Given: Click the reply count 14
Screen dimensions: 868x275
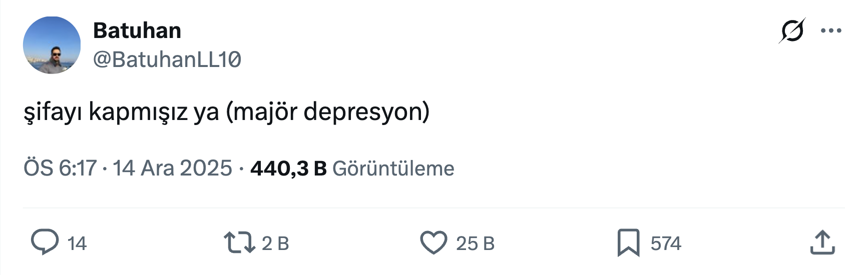Looking at the screenshot, I should pyautogui.click(x=77, y=243).
